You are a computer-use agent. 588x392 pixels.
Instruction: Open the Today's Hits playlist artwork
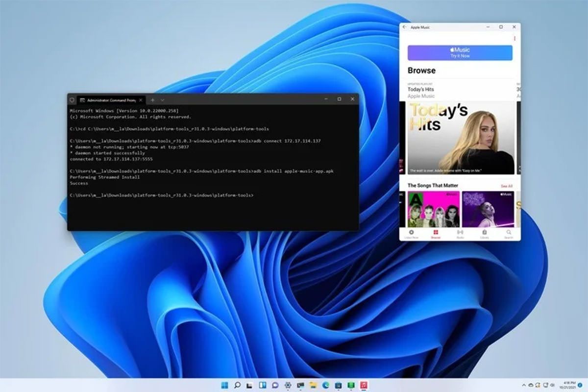pyautogui.click(x=461, y=138)
